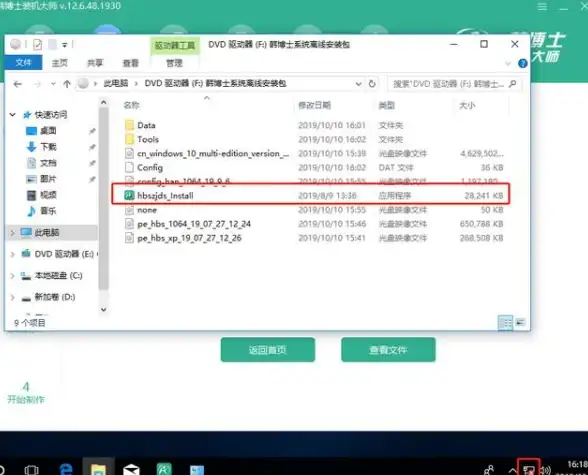Open the 查看 ribbon tab
588x475 pixels.
(130, 63)
